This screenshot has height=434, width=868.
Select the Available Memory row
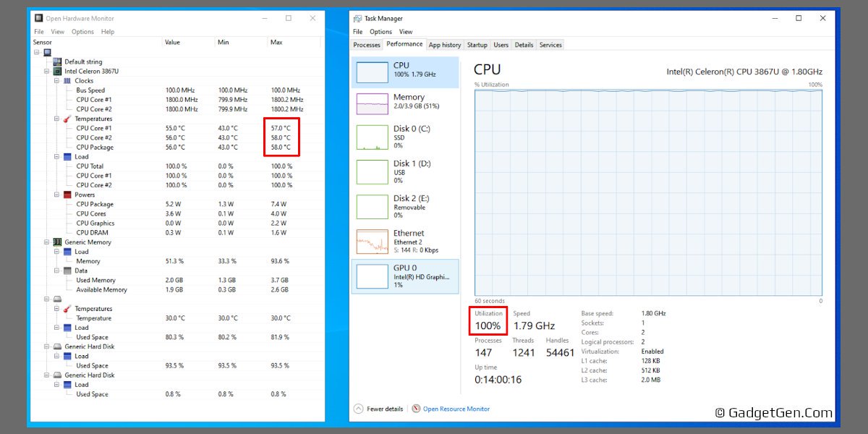pos(176,289)
